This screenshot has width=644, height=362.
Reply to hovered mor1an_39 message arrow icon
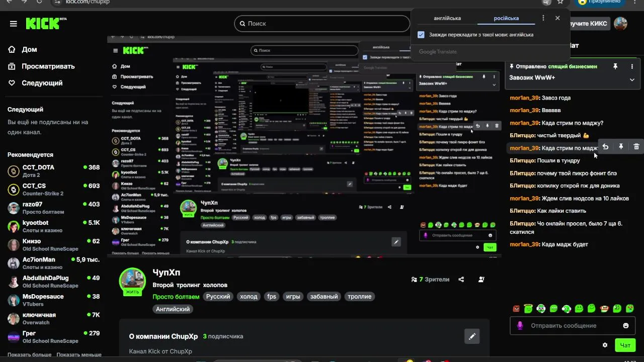(x=606, y=146)
